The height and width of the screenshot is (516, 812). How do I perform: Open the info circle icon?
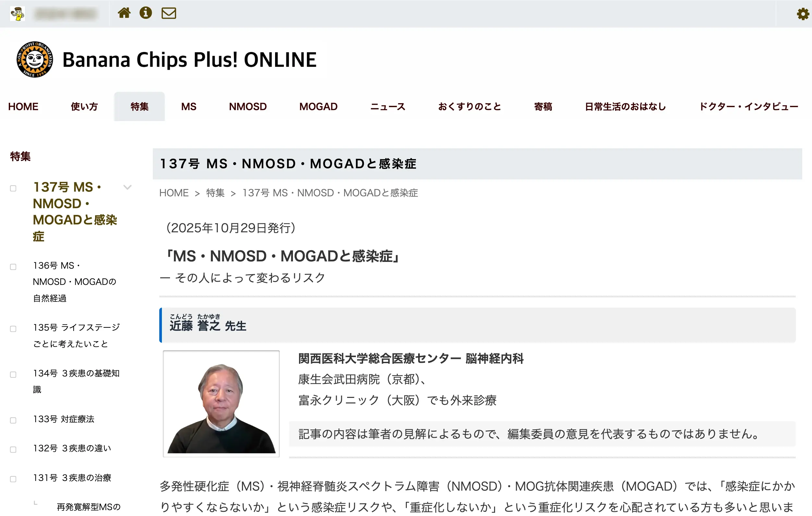tap(146, 13)
